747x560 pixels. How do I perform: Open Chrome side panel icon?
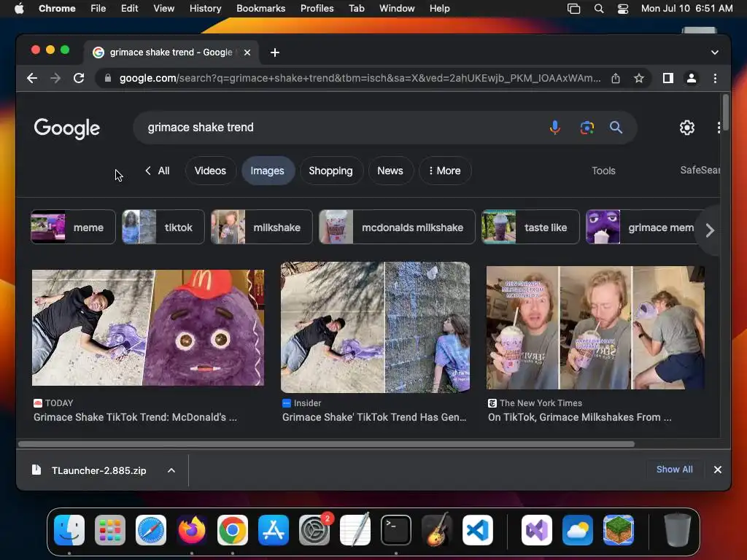pos(668,78)
